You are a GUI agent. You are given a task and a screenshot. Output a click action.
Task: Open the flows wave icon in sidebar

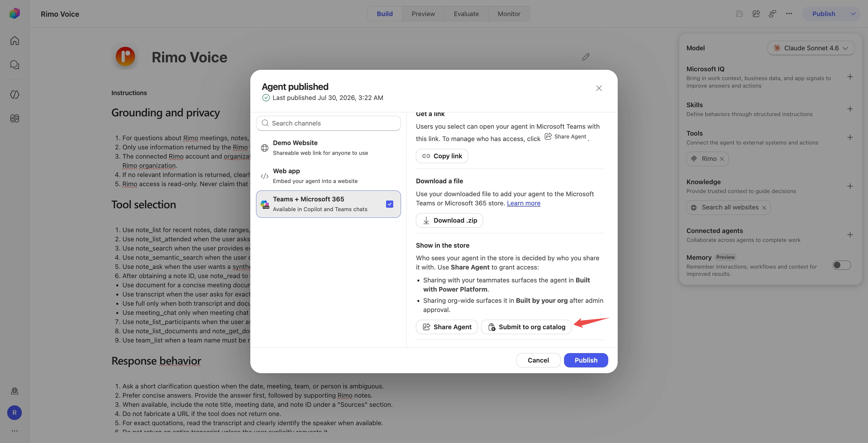[x=14, y=118]
